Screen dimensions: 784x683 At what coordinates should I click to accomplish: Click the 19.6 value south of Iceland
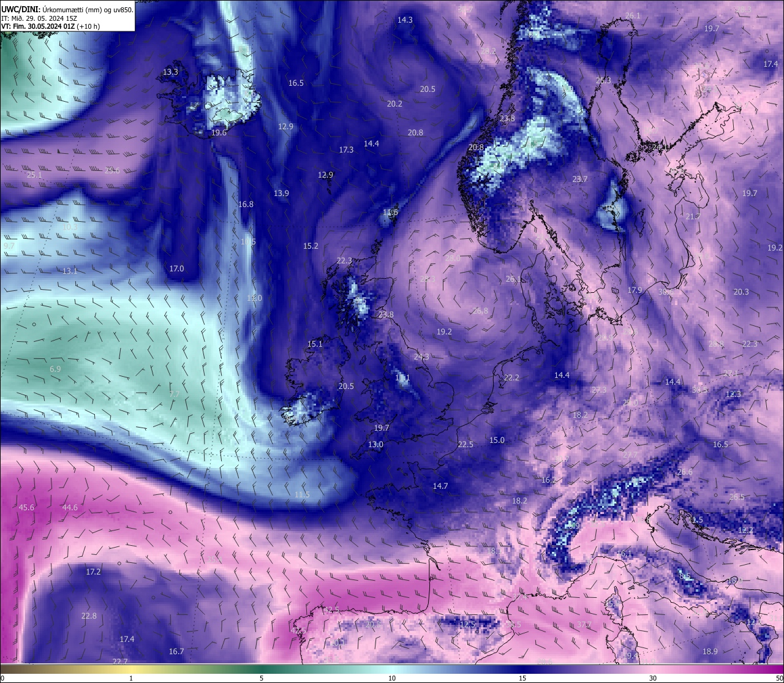[x=219, y=133]
